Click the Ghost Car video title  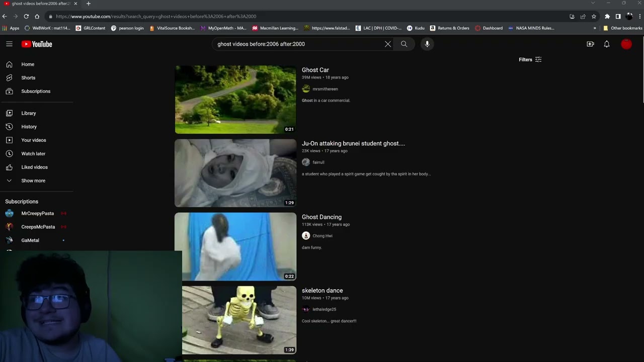pos(315,70)
